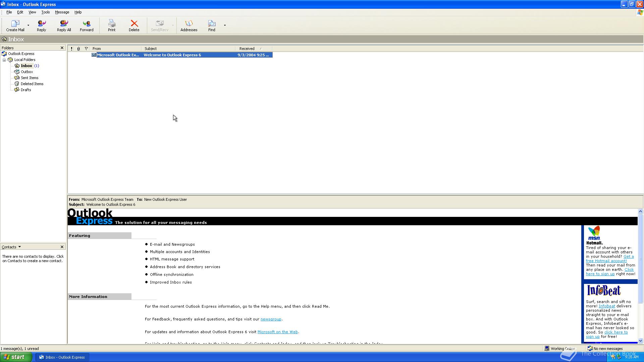Click the Find toolbar icon
The width and height of the screenshot is (644, 362).
tap(212, 25)
